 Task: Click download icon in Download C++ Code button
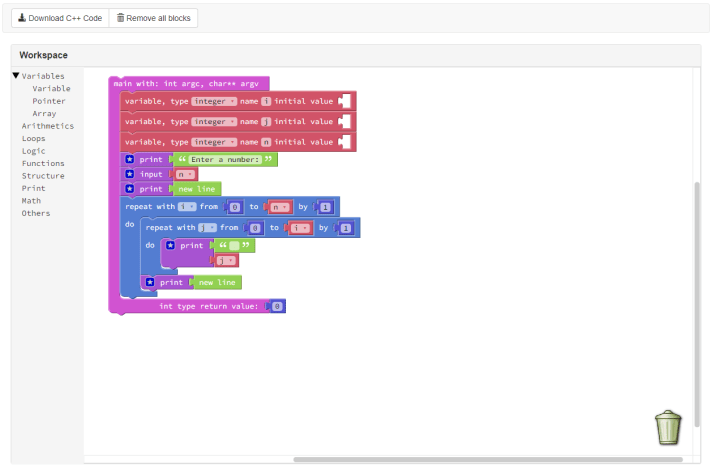[x=22, y=18]
